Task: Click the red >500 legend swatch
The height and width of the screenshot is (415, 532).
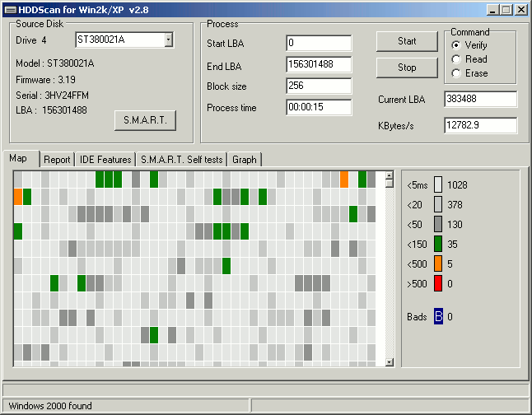Action: click(x=438, y=283)
